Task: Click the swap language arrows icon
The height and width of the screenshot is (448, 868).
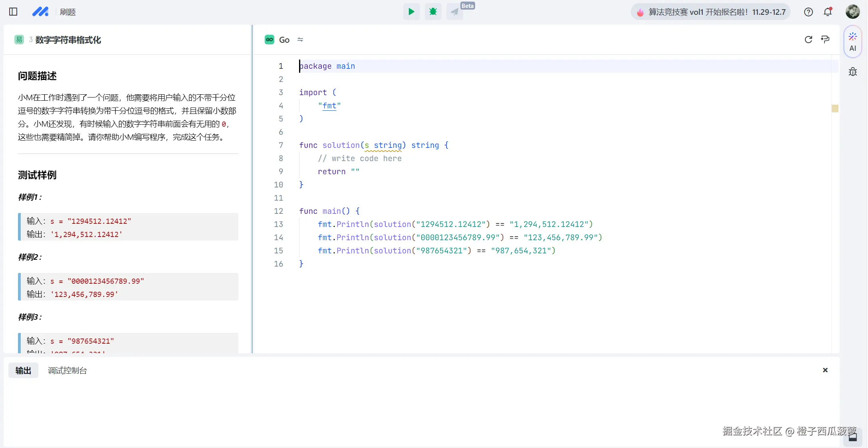Action: [300, 40]
